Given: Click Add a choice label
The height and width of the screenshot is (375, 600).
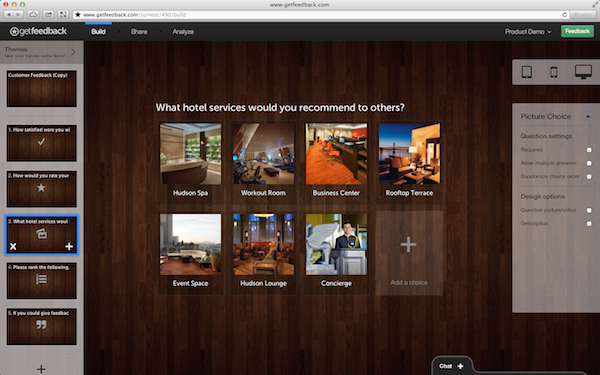Looking at the screenshot, I should click(x=409, y=282).
